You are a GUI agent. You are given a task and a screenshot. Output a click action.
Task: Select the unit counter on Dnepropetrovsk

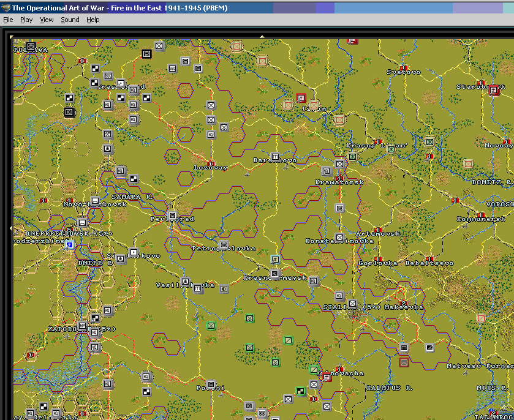point(82,223)
